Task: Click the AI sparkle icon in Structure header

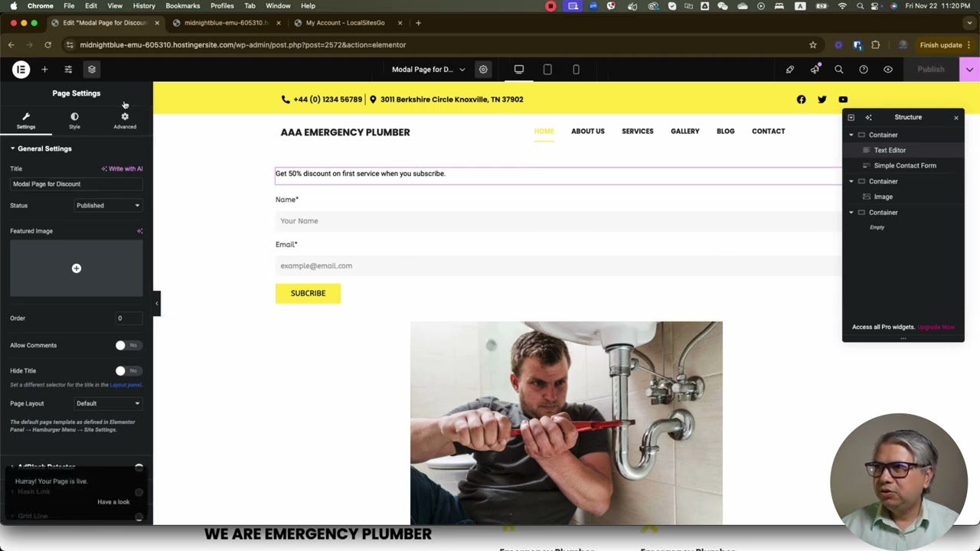Action: [x=868, y=118]
